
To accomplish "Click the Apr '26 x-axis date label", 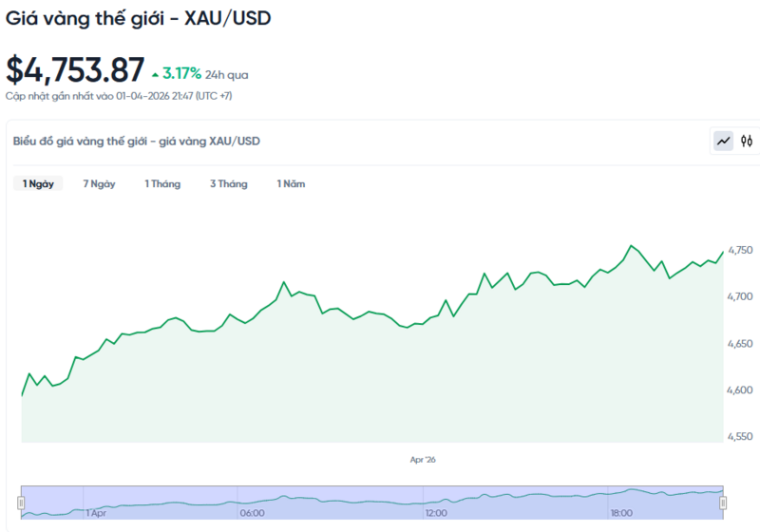I will (423, 460).
